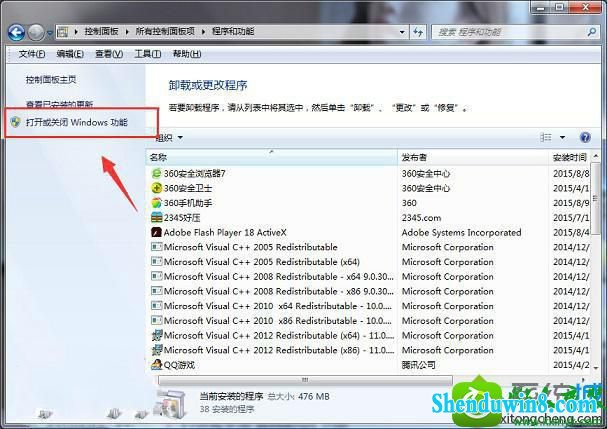Click 总大小: 476 MB status text

pos(298,396)
